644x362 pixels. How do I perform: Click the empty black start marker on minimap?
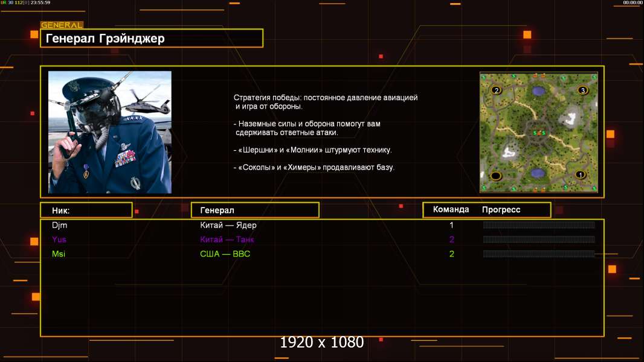(x=496, y=176)
